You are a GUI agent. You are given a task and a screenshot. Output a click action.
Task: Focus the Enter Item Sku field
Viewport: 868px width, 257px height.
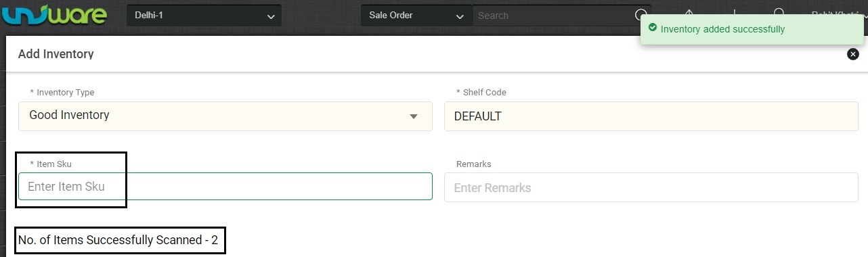point(225,187)
